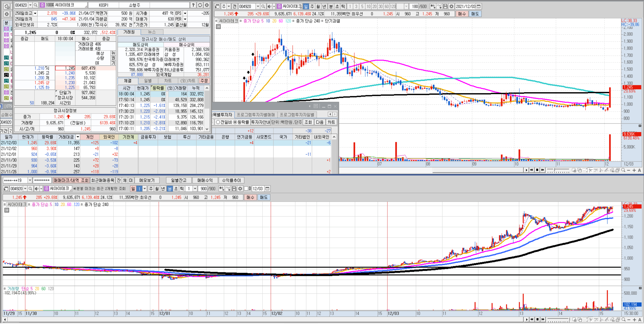Viewport: 644px width, 324px height.
Task: Toggle 일 daily period in daily chart
Action: (306, 6)
